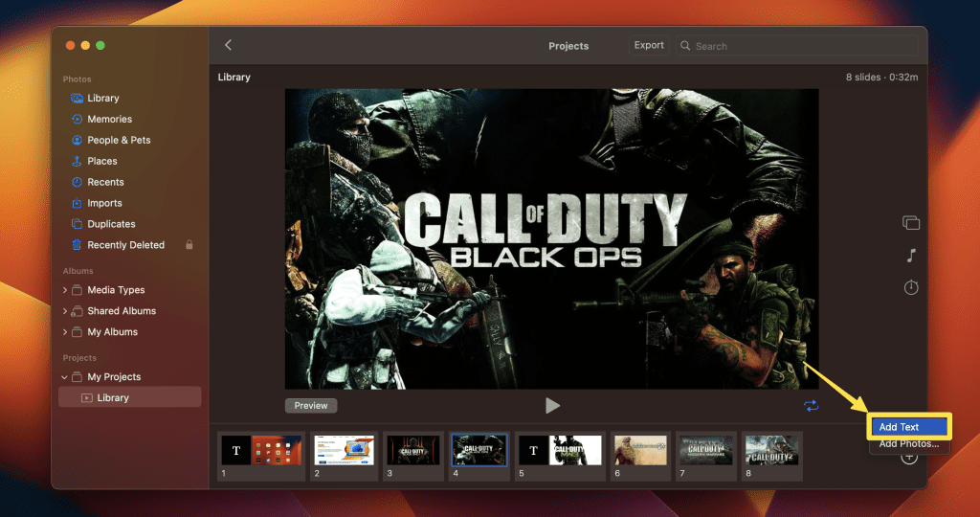Minimize the Photos window
The height and width of the screenshot is (517, 980).
(85, 45)
